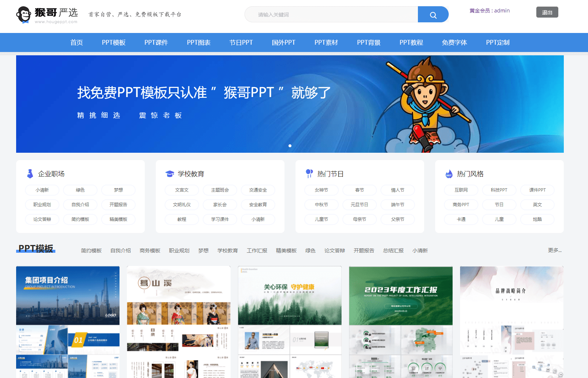Select the 春节 holiday tag
This screenshot has width=588, height=378.
[x=360, y=190]
